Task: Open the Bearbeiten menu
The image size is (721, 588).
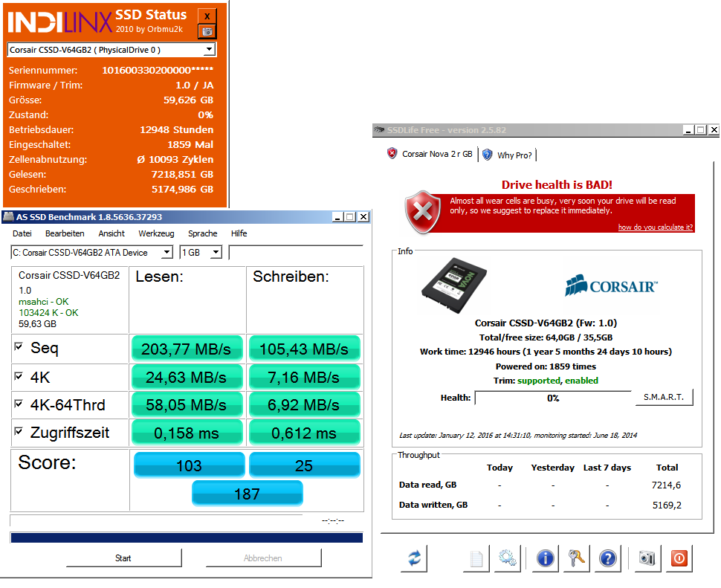Action: click(65, 233)
